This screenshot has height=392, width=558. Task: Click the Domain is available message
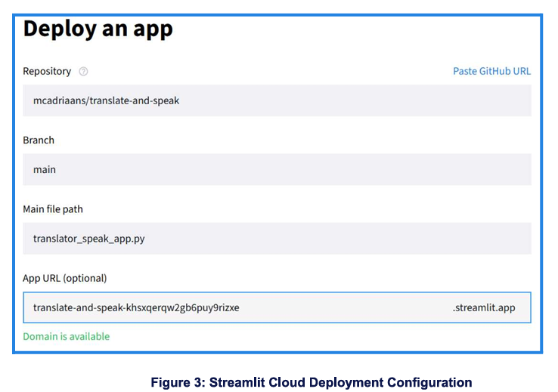point(67,336)
